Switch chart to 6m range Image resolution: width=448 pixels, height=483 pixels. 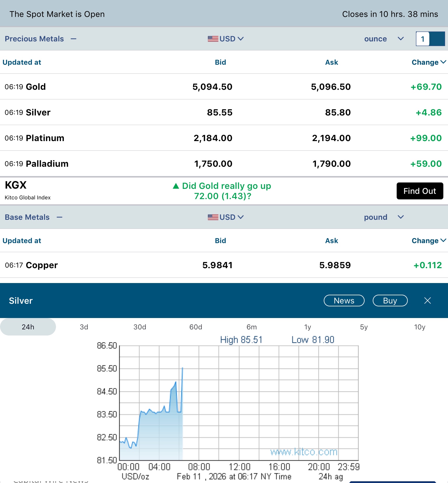coord(252,327)
